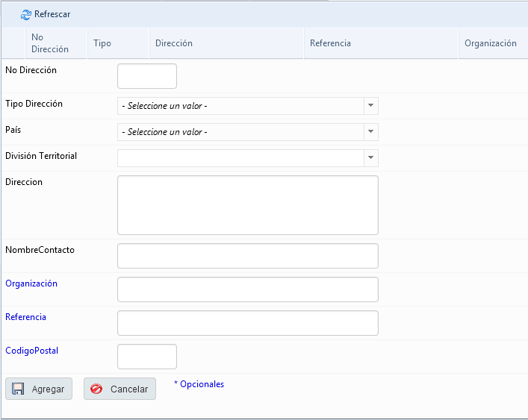528x420 pixels.
Task: Click the Refrescar toolbar label
Action: coord(52,15)
